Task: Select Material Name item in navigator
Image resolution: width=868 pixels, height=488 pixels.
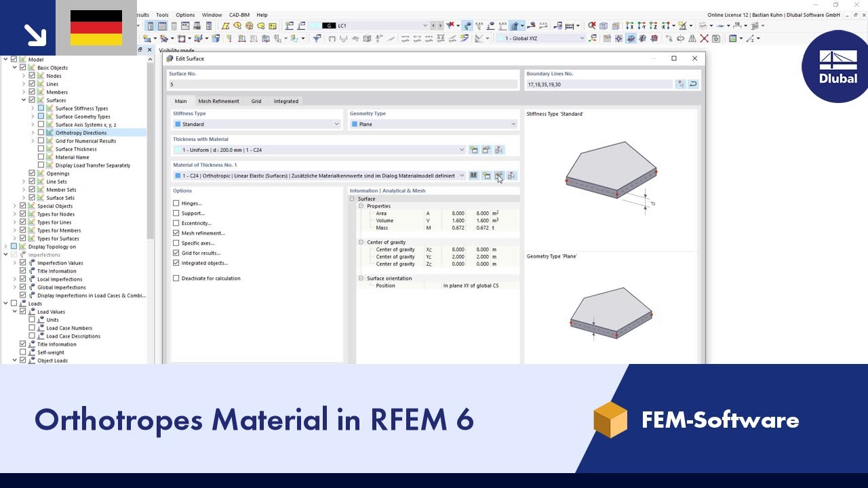Action: coord(72,157)
